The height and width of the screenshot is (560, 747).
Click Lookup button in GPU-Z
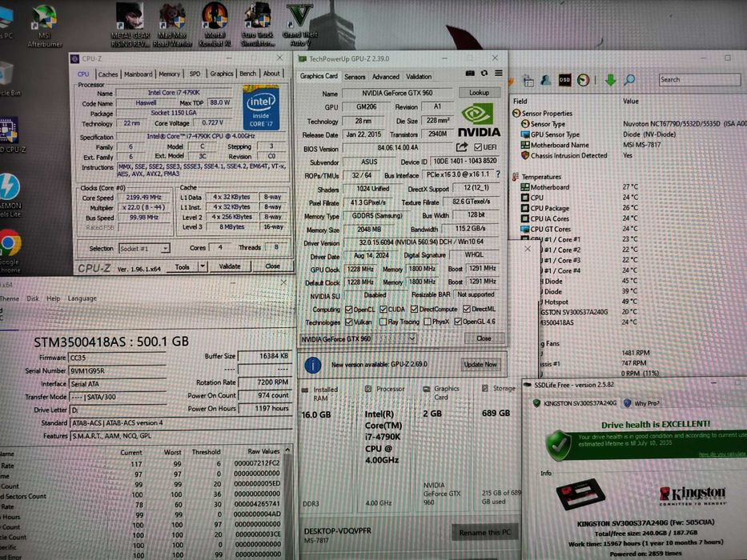[479, 92]
